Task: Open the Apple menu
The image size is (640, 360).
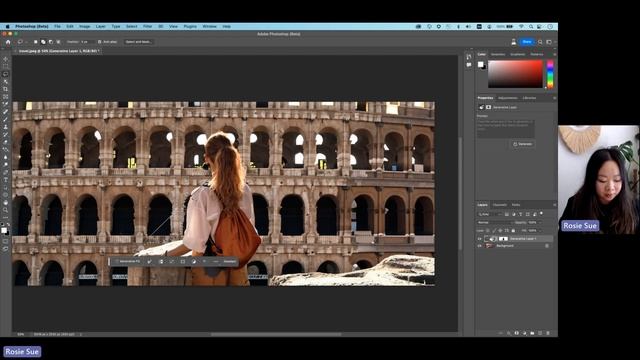Action: (7, 26)
